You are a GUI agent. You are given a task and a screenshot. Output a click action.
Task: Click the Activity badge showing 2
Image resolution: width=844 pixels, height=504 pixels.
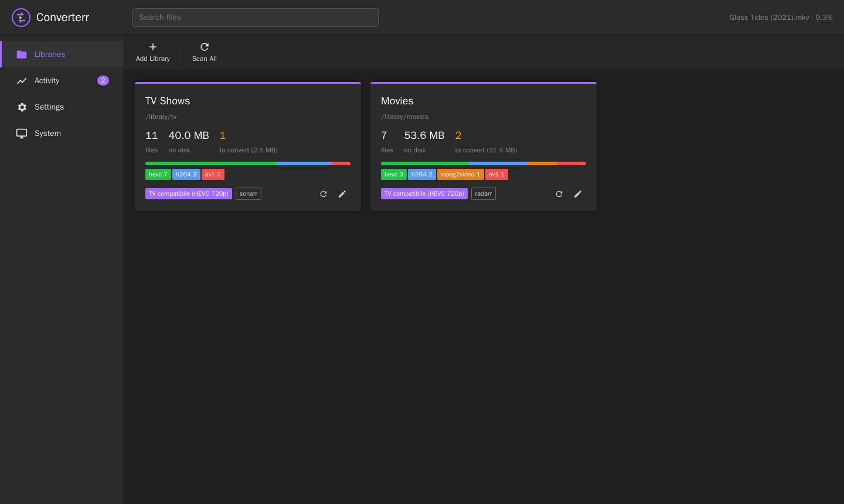(103, 80)
